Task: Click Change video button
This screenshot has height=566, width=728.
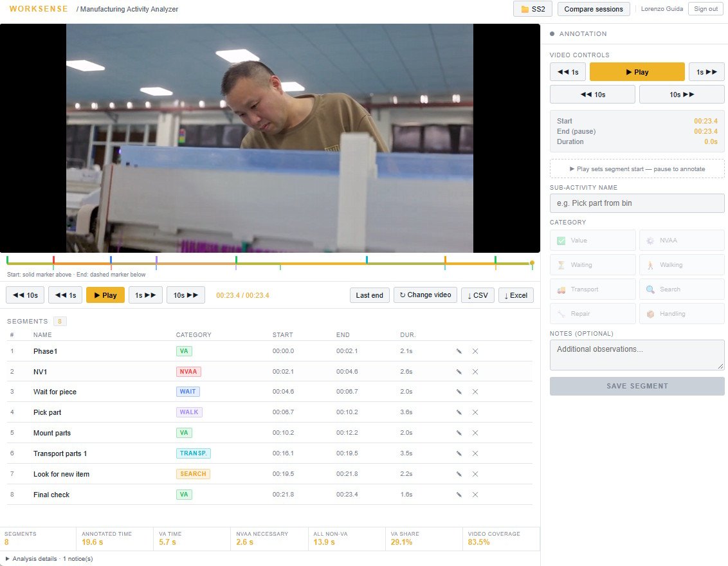Action: coord(425,295)
